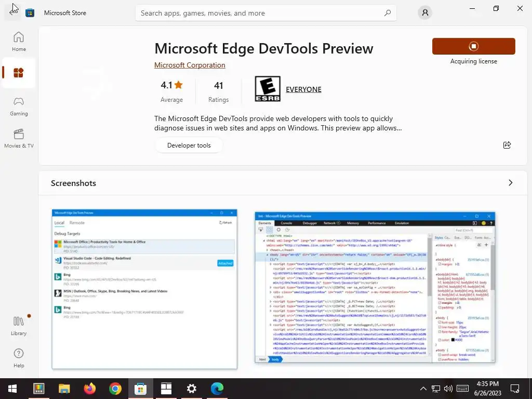Show hidden system tray icons

click(x=423, y=389)
